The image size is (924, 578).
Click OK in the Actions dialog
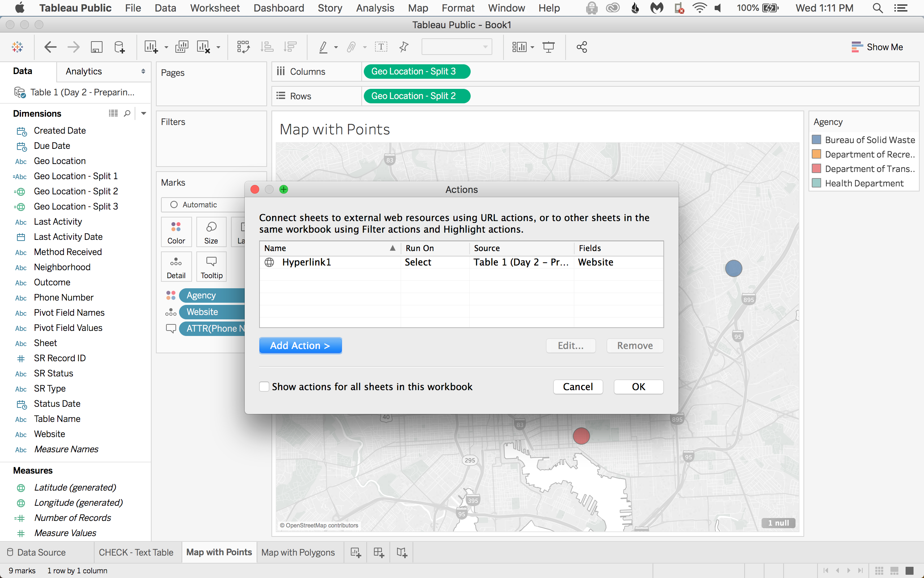pos(638,387)
